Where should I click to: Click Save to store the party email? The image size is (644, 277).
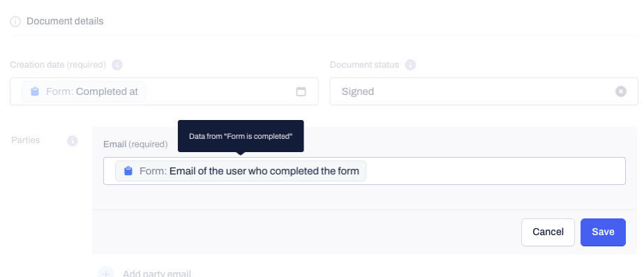coord(603,232)
